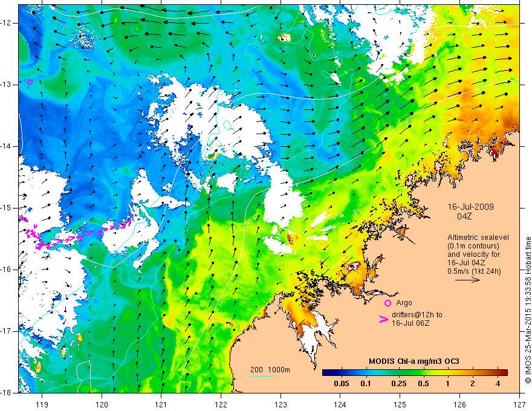This screenshot has width=532, height=411.
Task: Click the longitude axis label "126"
Action: click(x=459, y=404)
